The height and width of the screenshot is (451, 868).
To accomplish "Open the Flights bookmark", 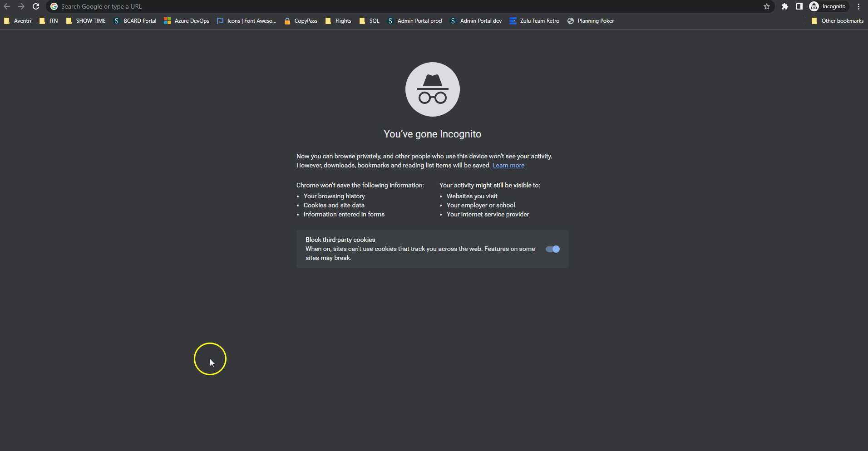I will click(342, 21).
